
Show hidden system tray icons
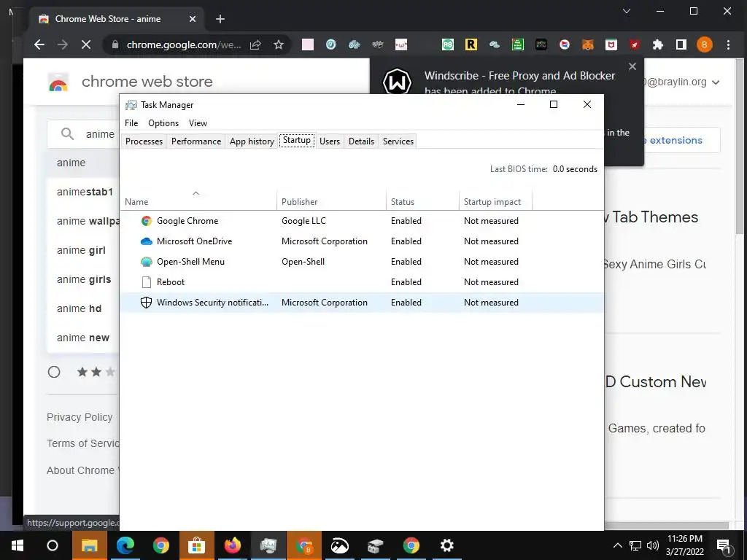coord(617,545)
